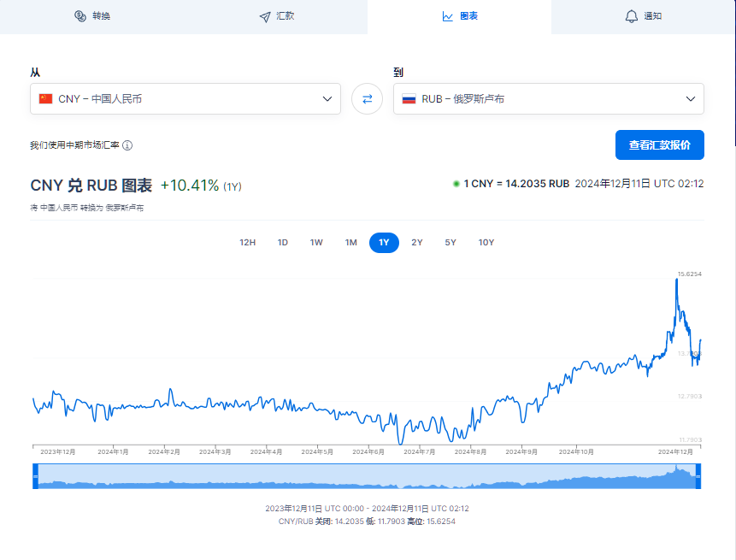736x560 pixels.
Task: Click the left range navigator handle
Action: pyautogui.click(x=35, y=476)
